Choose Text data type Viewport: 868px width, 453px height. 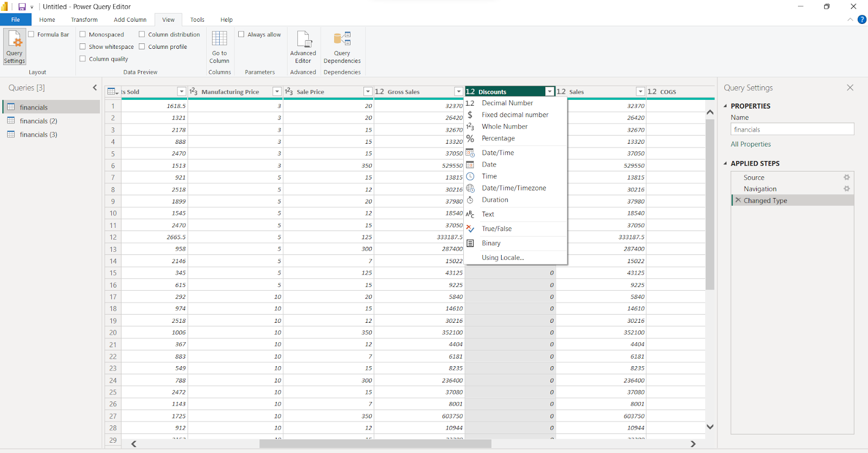[516, 214]
